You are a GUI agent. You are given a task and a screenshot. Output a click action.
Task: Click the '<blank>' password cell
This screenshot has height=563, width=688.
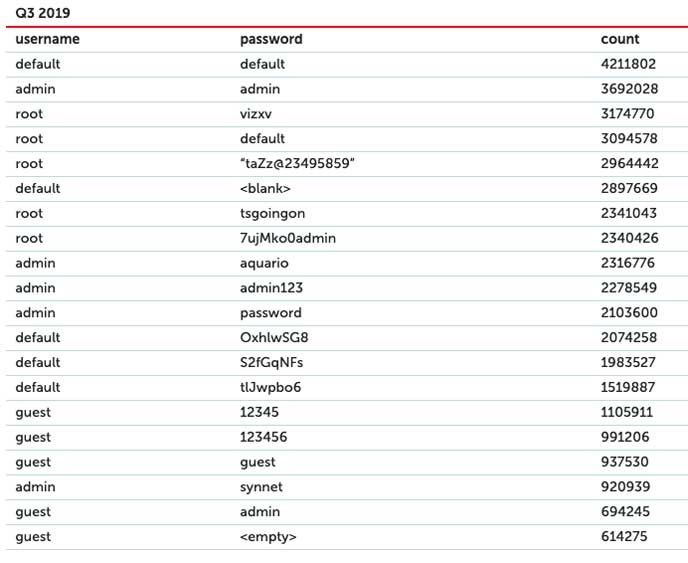(265, 189)
